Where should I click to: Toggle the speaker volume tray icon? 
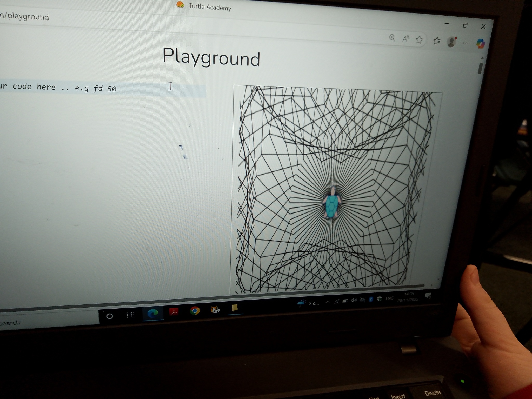pyautogui.click(x=354, y=301)
